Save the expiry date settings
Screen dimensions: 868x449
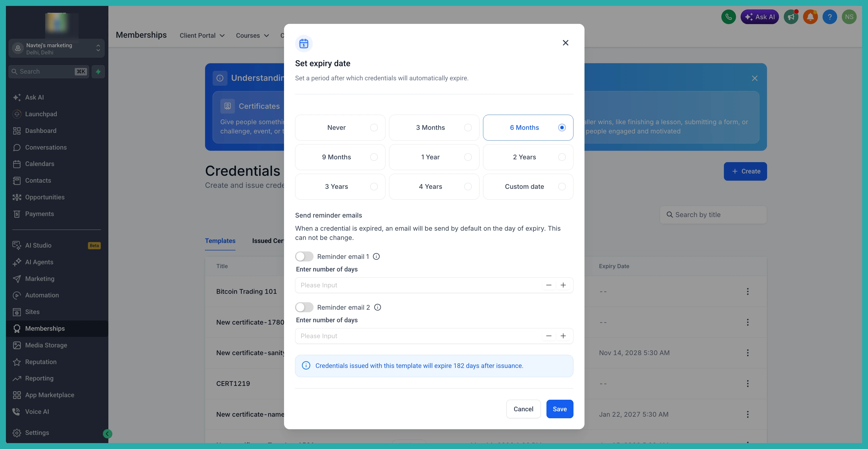560,409
